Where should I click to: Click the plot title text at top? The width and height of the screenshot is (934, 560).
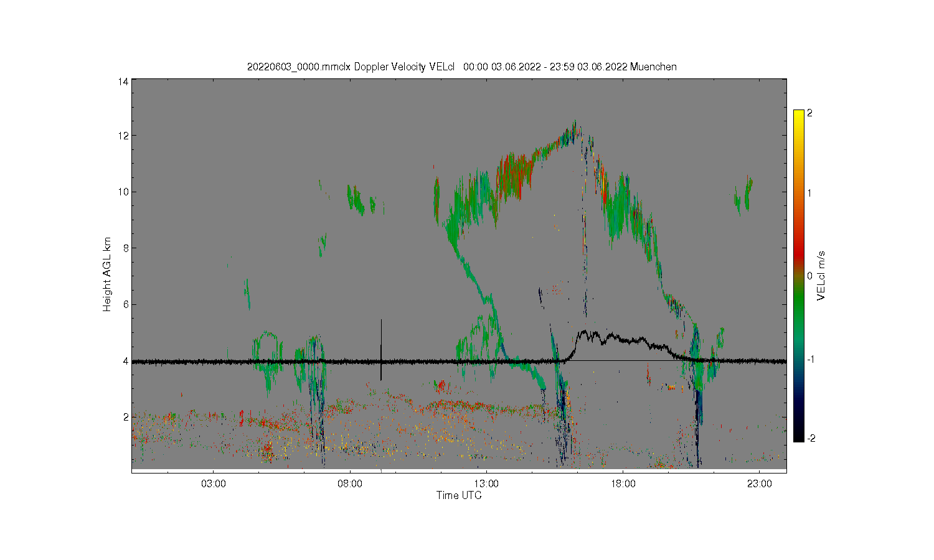[x=461, y=67]
